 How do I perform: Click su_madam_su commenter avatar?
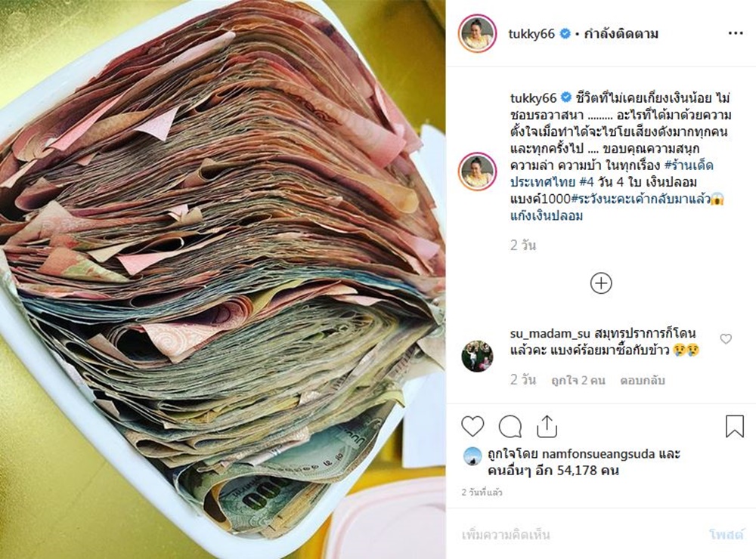(x=477, y=356)
